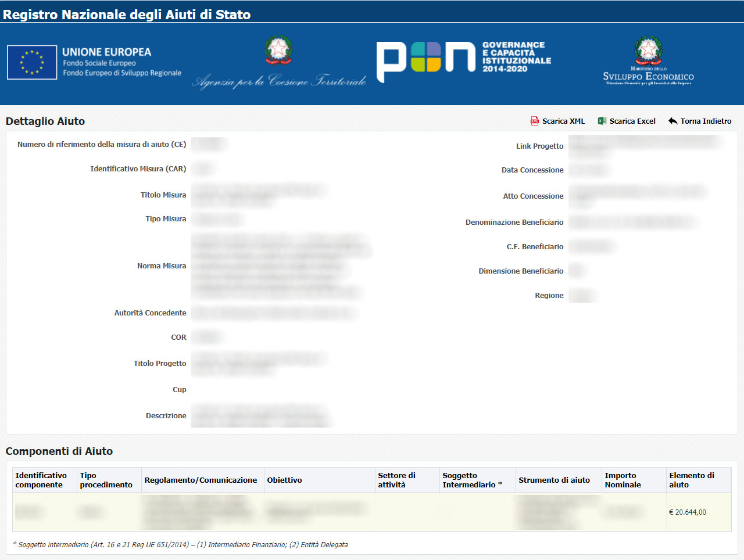Image resolution: width=744 pixels, height=560 pixels.
Task: Select the Identificativo componente column header
Action: 41,480
